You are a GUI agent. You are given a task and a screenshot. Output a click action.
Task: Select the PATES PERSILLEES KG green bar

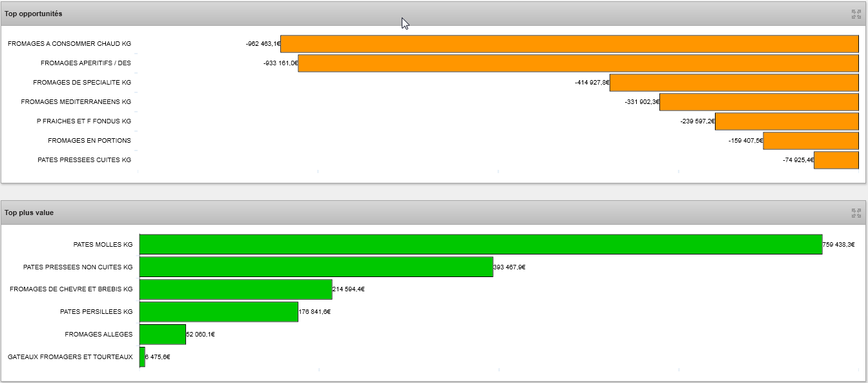click(x=219, y=312)
